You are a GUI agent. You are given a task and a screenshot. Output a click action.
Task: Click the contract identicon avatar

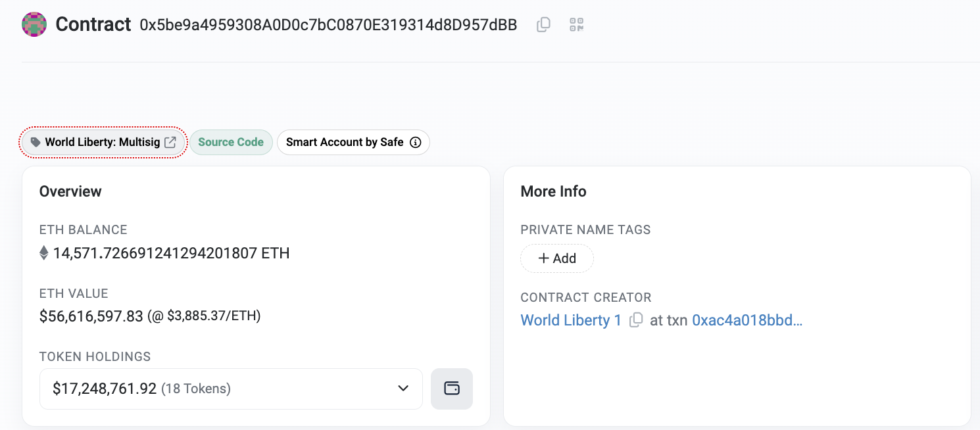[34, 24]
